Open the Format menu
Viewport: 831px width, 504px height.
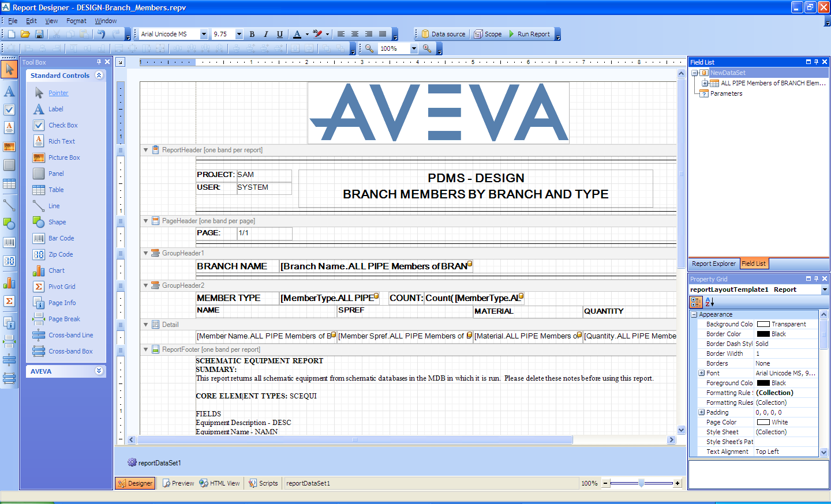(76, 21)
